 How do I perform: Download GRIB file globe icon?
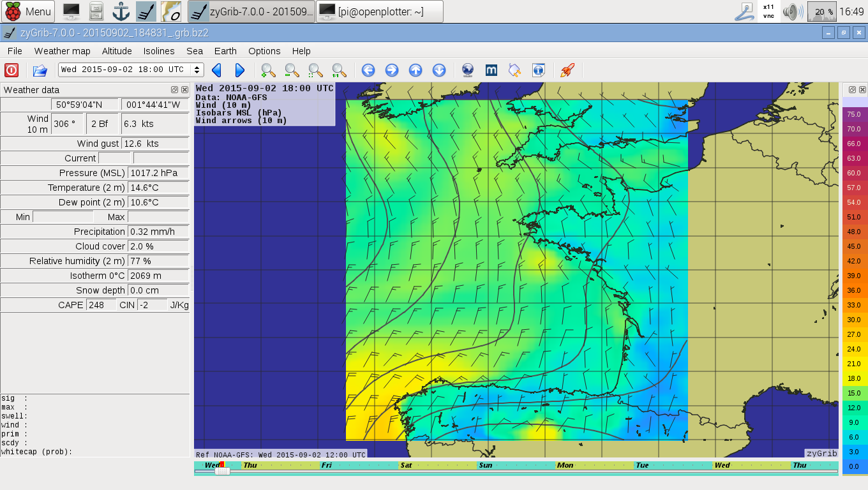pos(468,70)
